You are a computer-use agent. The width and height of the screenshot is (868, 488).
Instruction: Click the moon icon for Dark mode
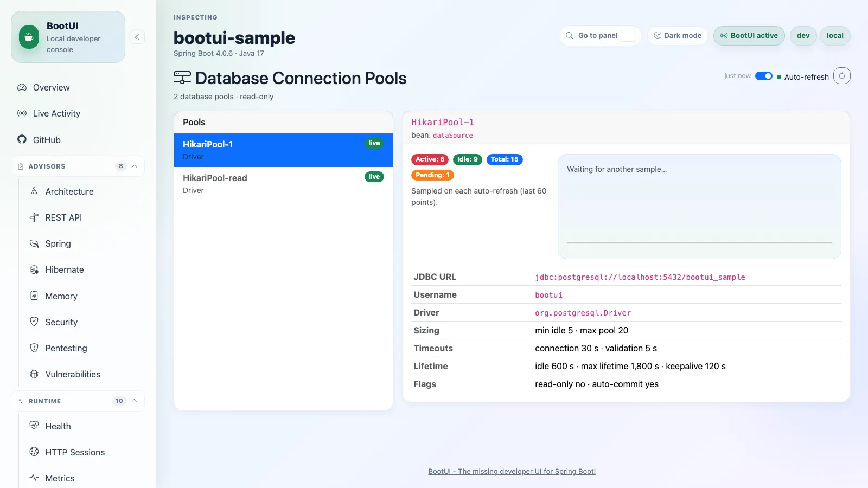[658, 36]
